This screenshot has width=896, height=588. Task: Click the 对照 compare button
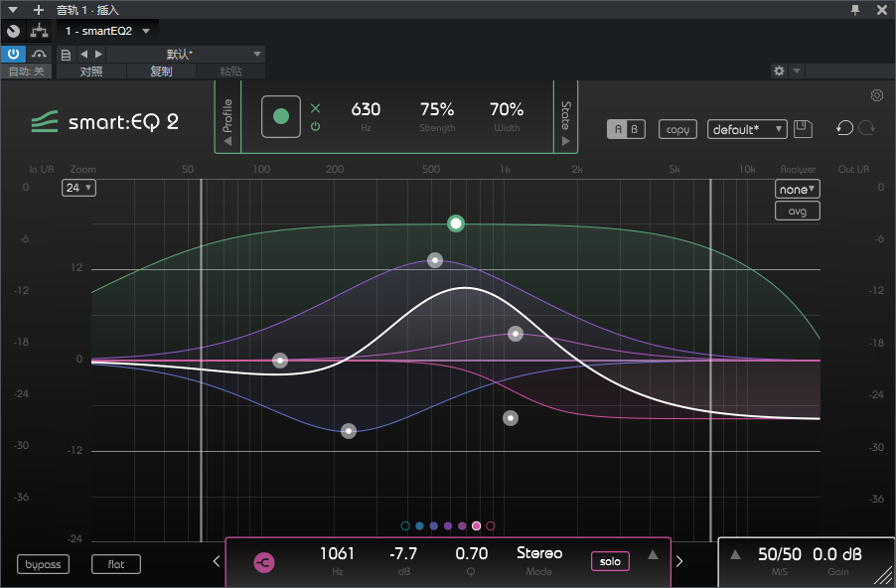[91, 72]
